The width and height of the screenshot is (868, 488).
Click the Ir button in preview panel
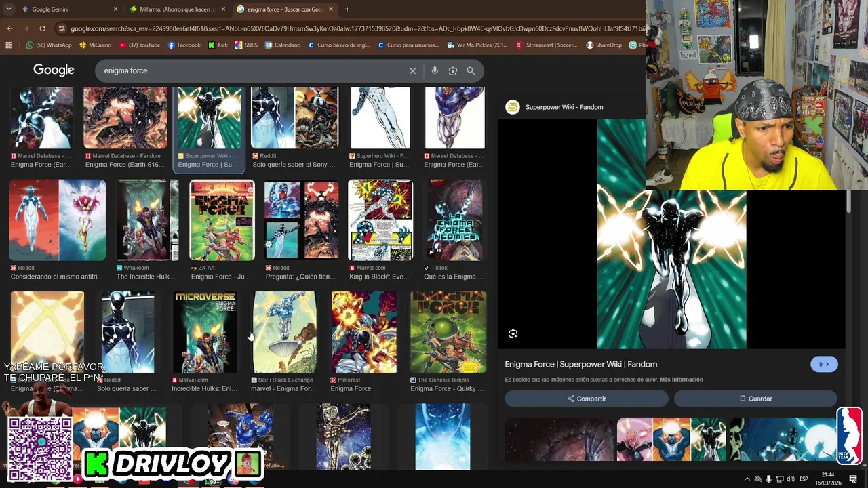click(824, 364)
